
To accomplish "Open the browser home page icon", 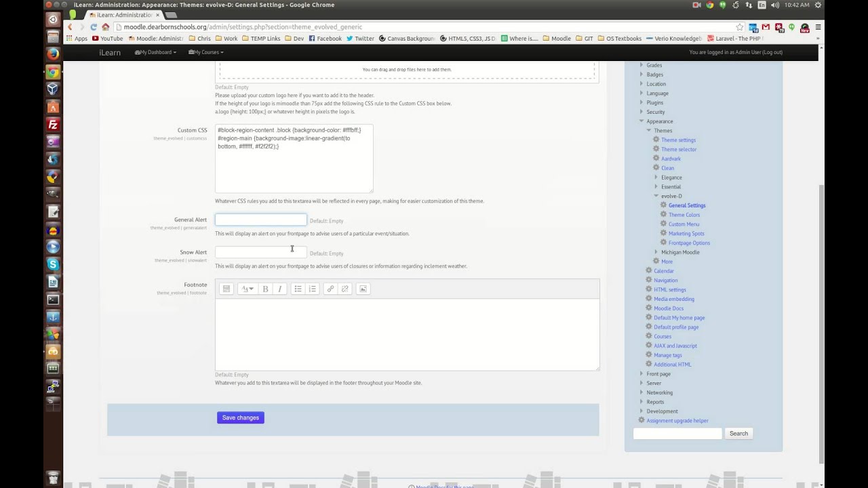I will pyautogui.click(x=106, y=27).
